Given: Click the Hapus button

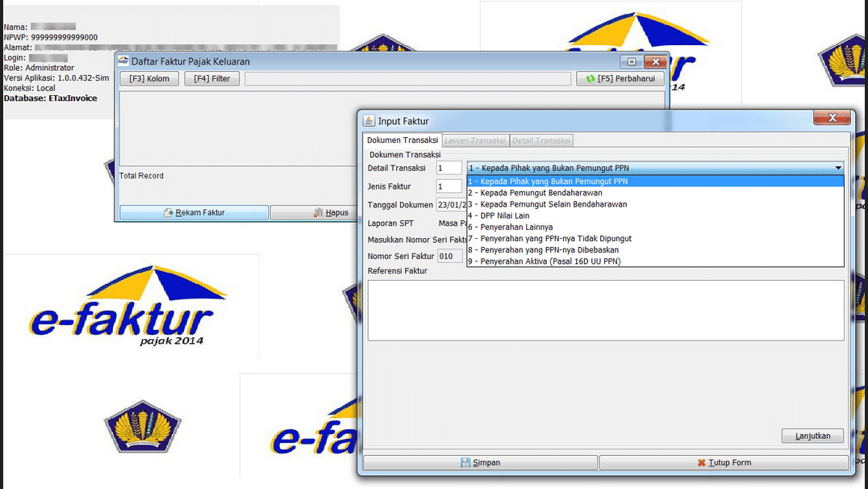Looking at the screenshot, I should tap(314, 212).
